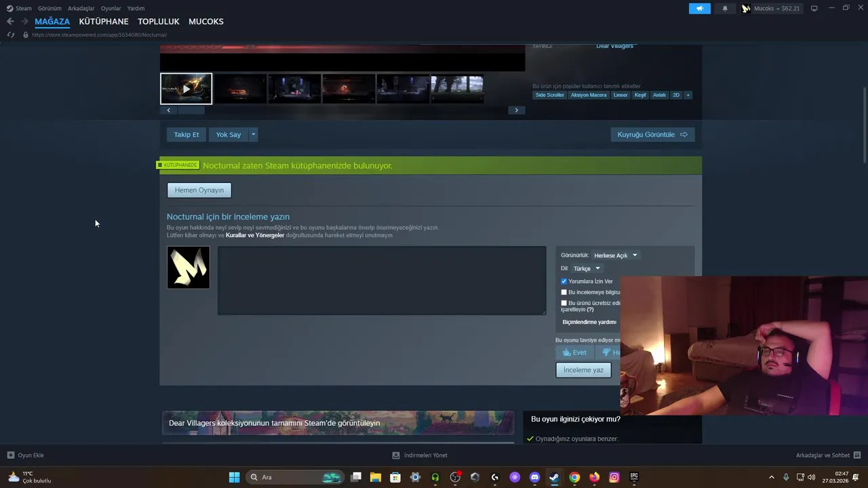Click the Side Scroller tag
Viewport: 868px width, 488px height.
click(x=549, y=95)
